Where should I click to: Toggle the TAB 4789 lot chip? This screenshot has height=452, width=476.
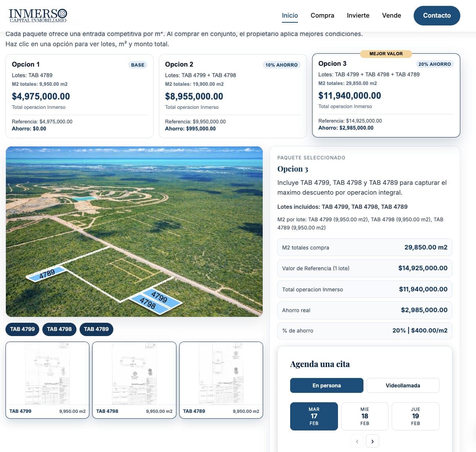(96, 329)
